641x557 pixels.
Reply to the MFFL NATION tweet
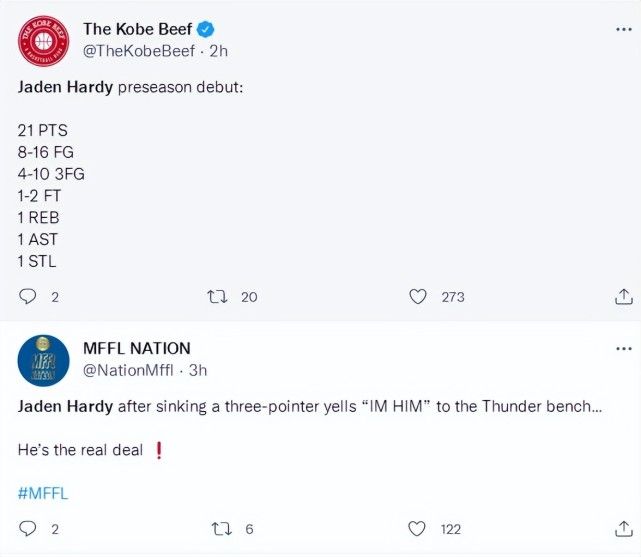coord(28,529)
